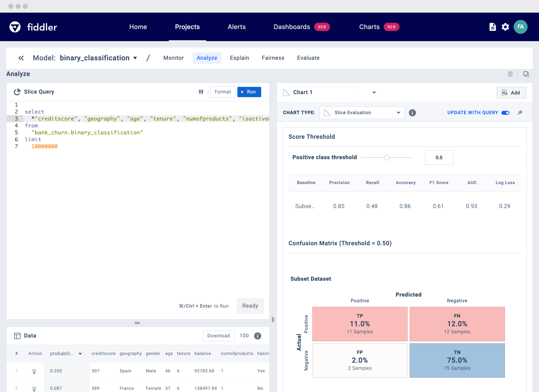Screen dimensions: 539x392
Task: Expand the probability column sort chevron
Action: 80,354
